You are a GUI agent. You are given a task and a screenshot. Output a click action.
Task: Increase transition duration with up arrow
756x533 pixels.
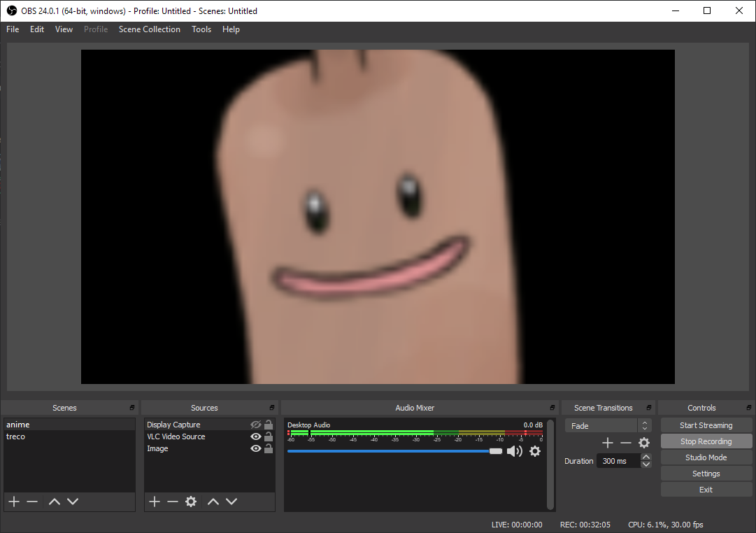[646, 457]
